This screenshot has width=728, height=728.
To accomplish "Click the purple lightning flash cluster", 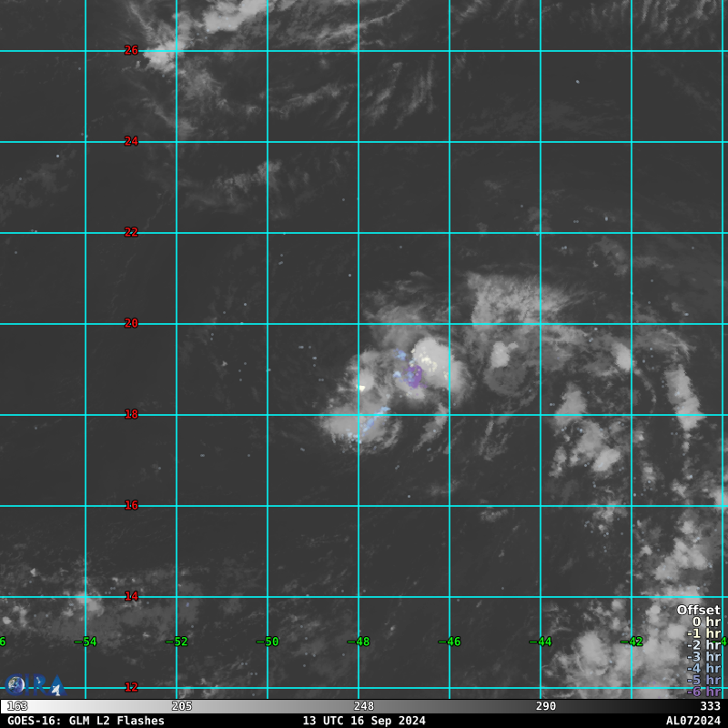I will (x=414, y=377).
